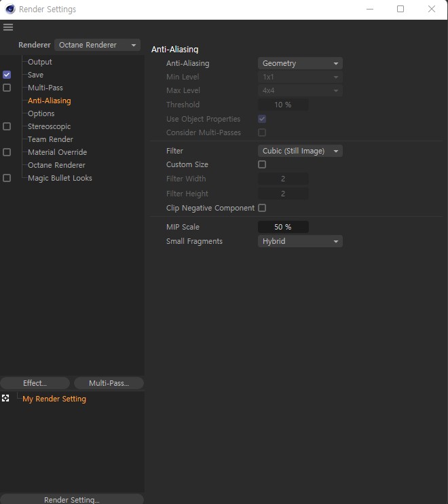Select Options in settings tree
The image size is (448, 504).
coord(41,113)
